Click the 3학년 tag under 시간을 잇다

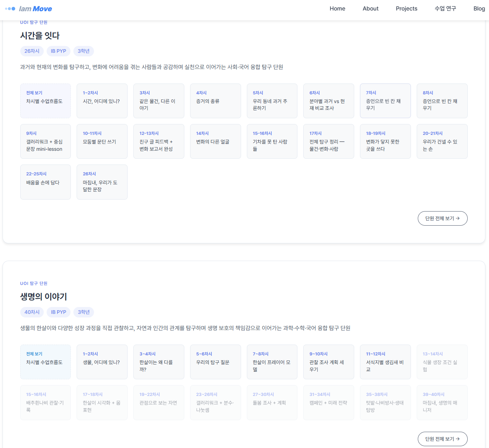(83, 51)
